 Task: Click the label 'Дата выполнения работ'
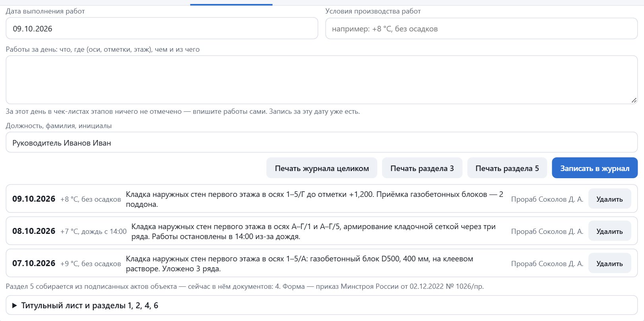point(45,11)
